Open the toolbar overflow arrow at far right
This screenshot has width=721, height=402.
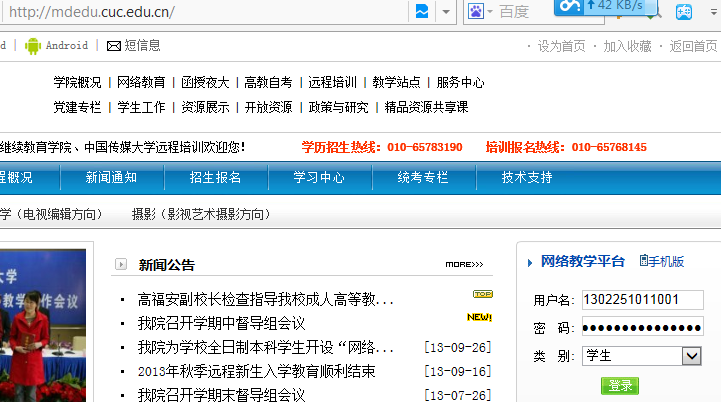[712, 12]
